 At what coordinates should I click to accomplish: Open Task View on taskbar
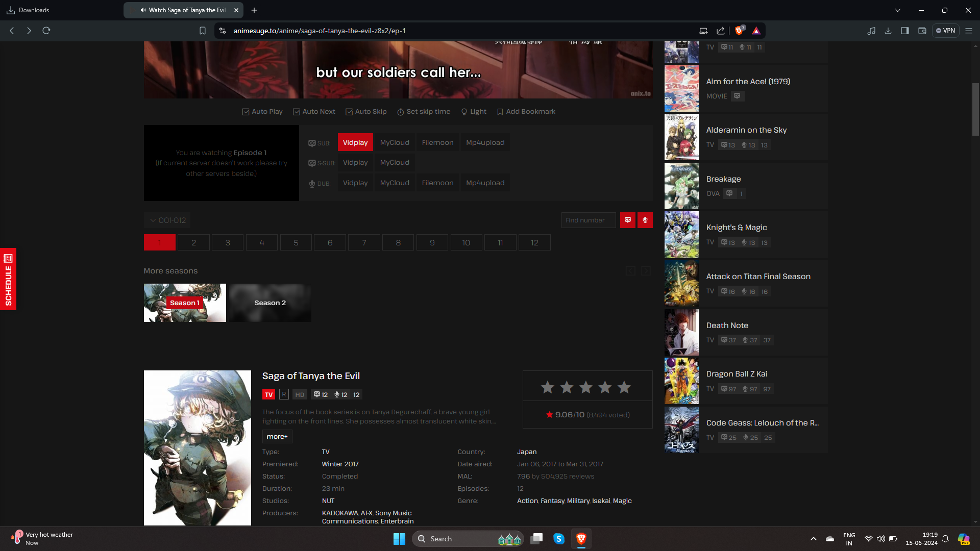click(x=536, y=539)
